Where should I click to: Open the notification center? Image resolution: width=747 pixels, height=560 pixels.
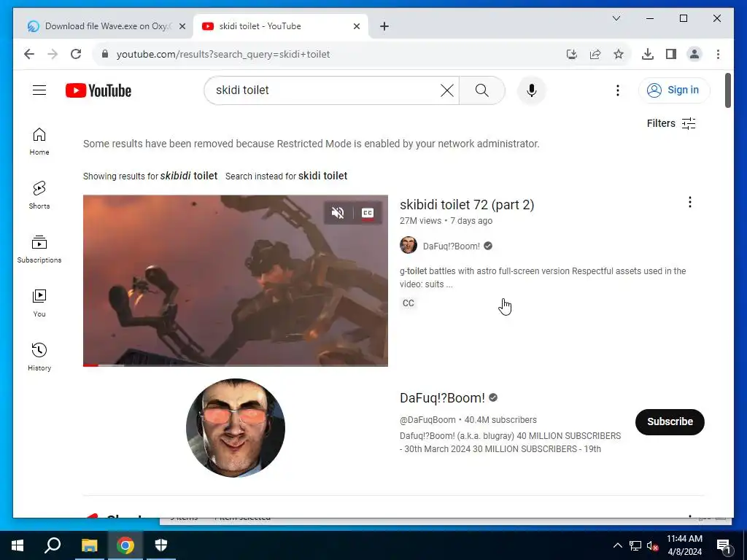point(724,546)
